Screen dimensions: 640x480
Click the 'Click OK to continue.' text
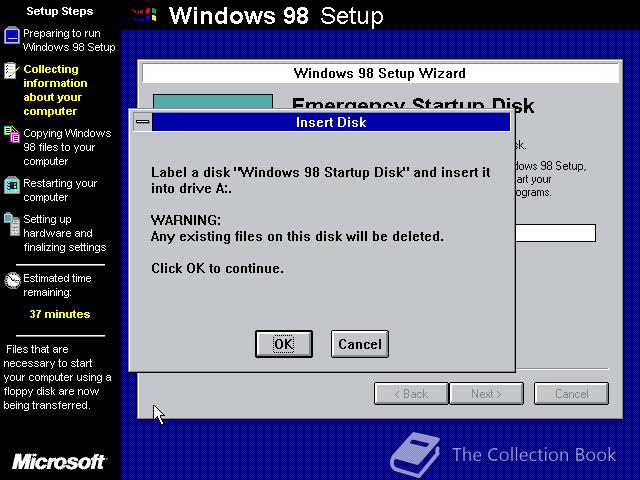pyautogui.click(x=217, y=268)
